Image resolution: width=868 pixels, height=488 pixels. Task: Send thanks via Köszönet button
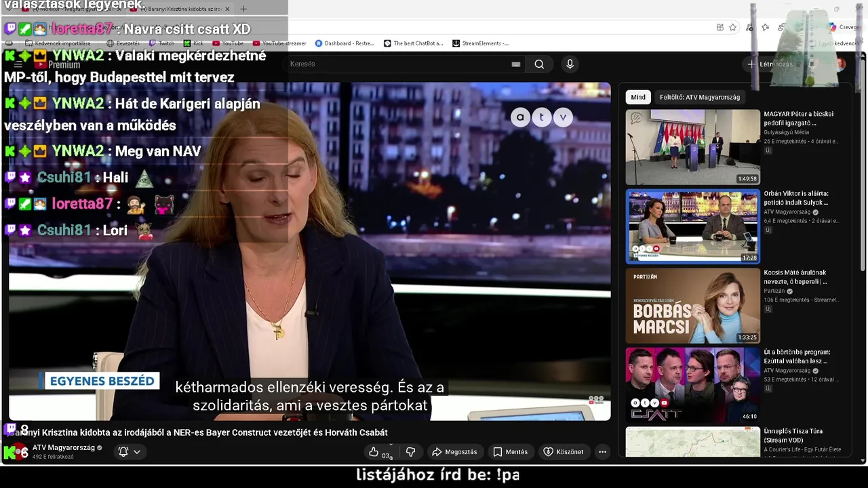563,452
